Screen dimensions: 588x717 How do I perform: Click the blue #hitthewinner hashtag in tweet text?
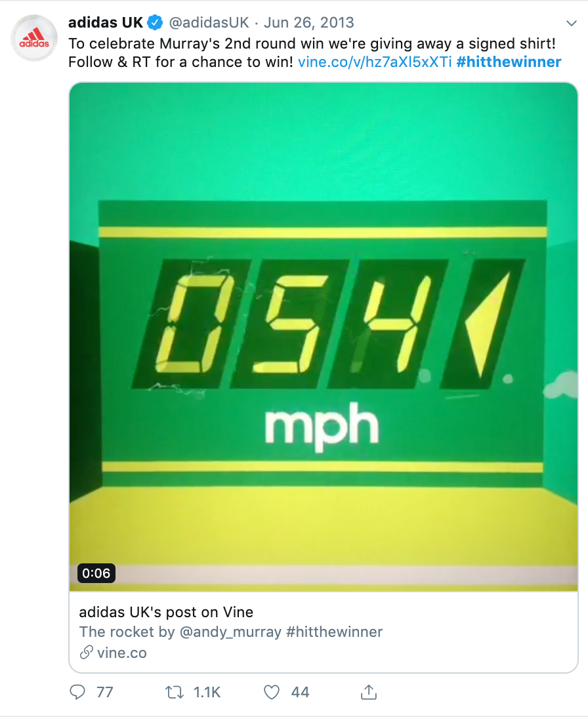tap(509, 62)
